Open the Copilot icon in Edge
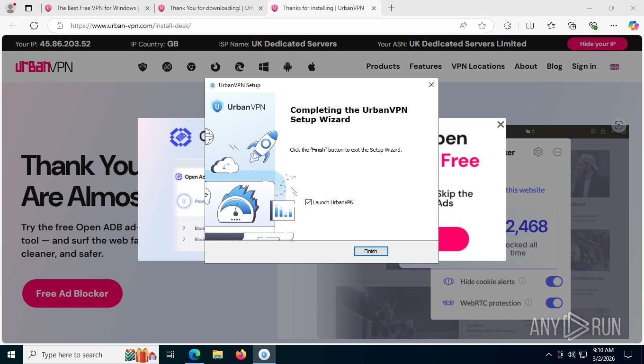Viewport: 644px width, 364px height. pyautogui.click(x=634, y=26)
